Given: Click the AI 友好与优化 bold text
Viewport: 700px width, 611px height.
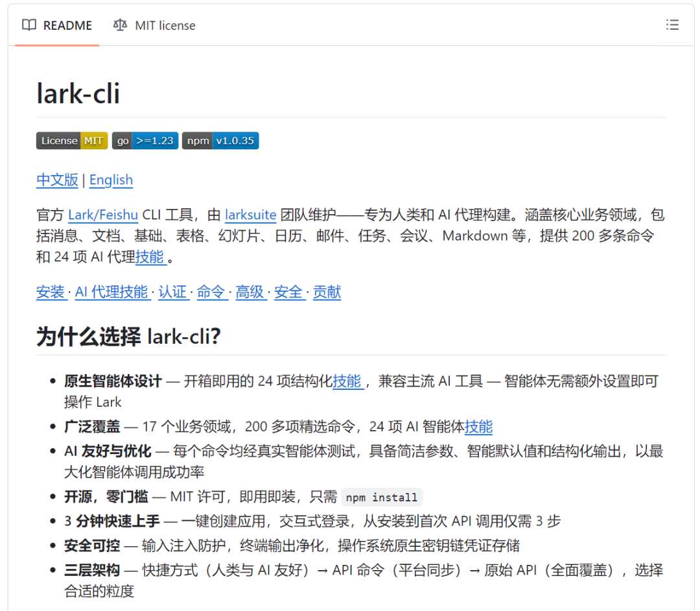Looking at the screenshot, I should 108,451.
